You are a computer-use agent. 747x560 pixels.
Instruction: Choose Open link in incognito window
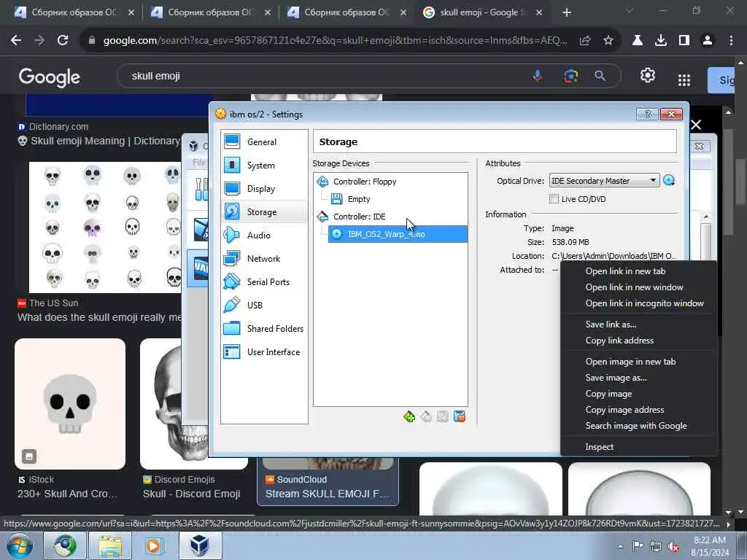644,303
